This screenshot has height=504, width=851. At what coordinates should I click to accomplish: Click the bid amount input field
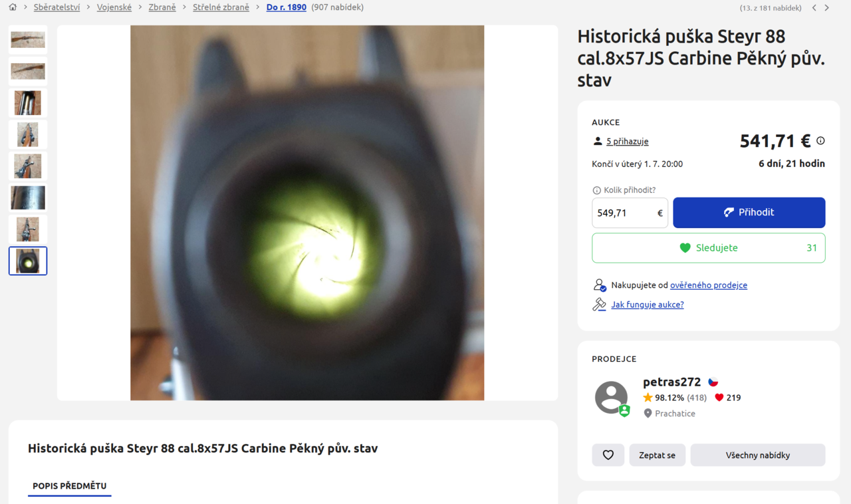coord(630,213)
